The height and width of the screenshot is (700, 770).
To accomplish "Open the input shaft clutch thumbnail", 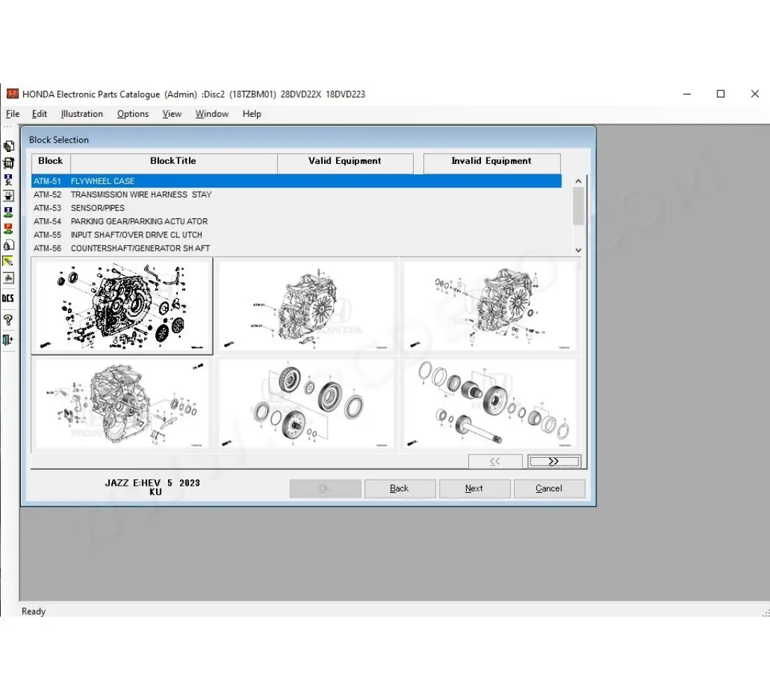I will tap(307, 404).
